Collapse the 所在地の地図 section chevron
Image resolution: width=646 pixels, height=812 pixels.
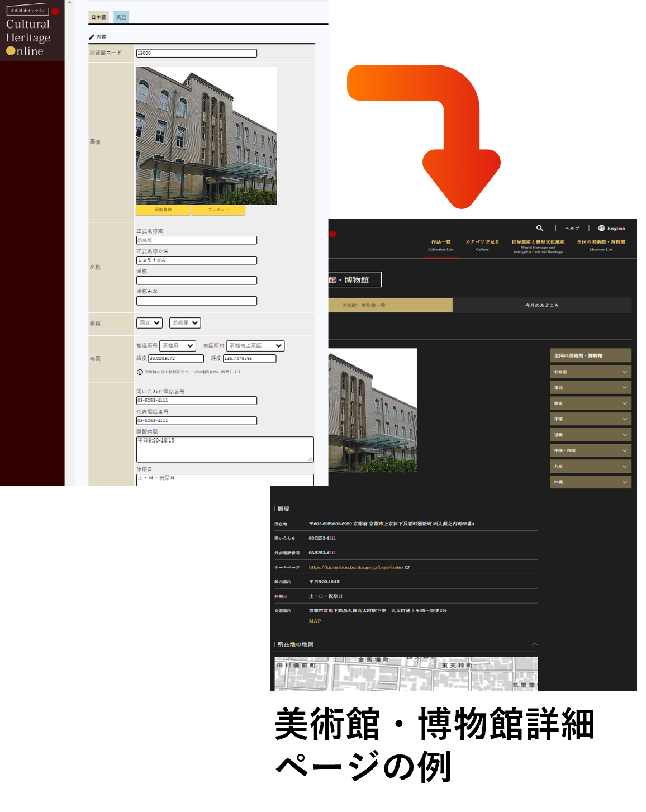(534, 644)
